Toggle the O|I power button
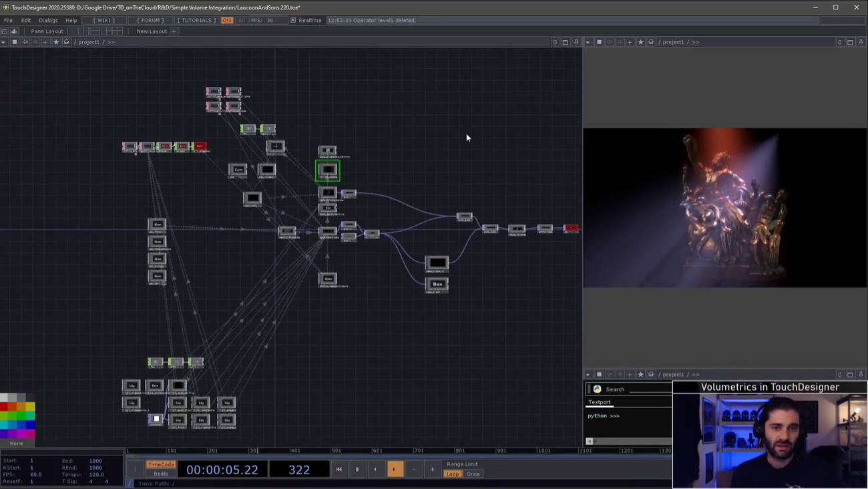The image size is (868, 489). pos(227,20)
